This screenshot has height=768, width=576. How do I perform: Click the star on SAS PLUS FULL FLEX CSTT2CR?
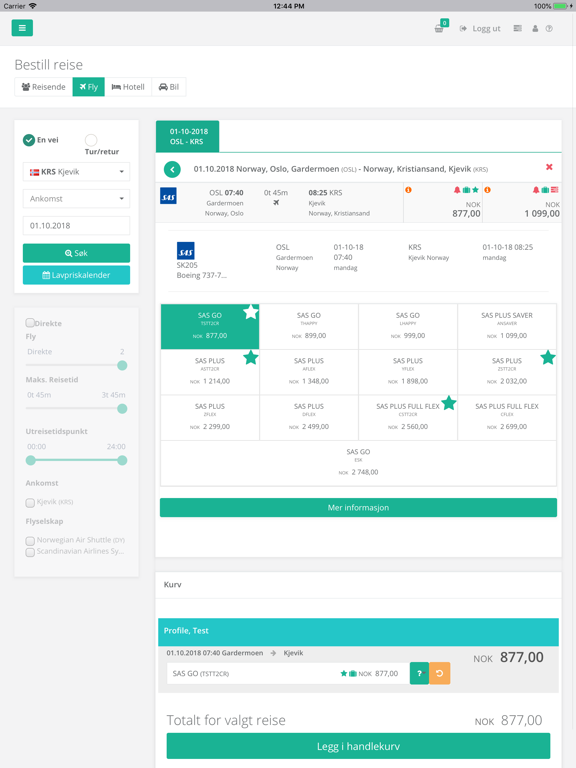(449, 403)
